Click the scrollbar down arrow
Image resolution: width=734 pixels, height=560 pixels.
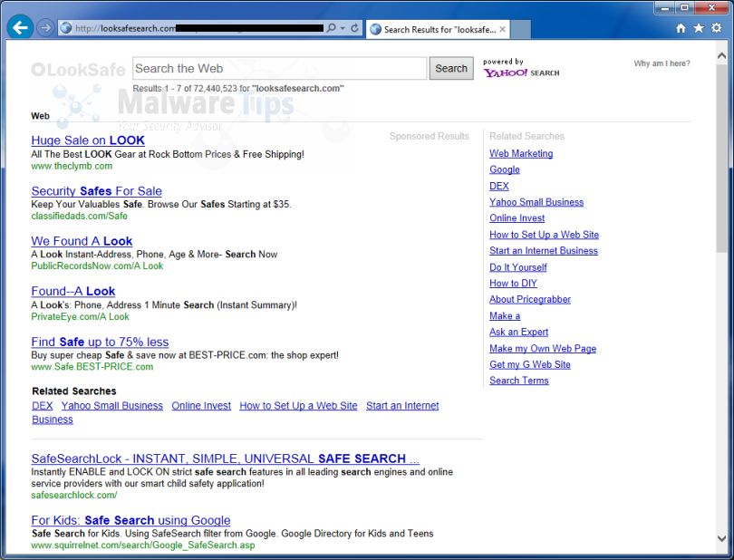pos(722,538)
